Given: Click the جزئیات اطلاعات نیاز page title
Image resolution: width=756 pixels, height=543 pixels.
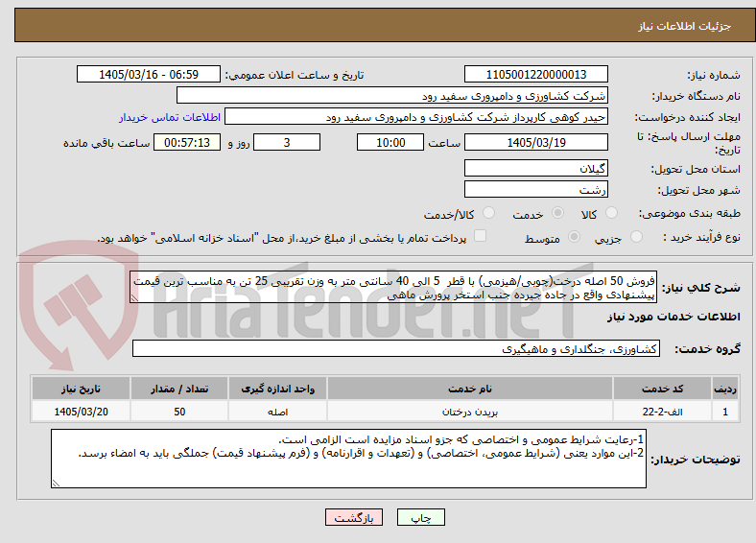Looking at the screenshot, I should (685, 26).
